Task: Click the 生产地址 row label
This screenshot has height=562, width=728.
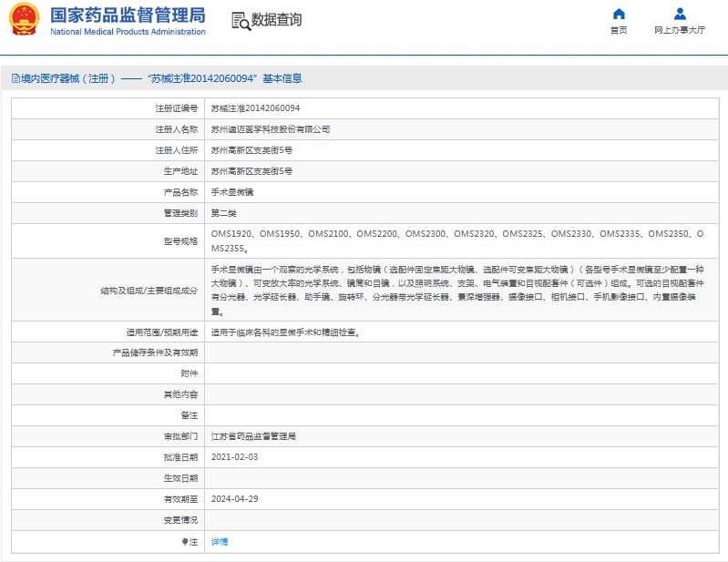Action: pos(180,171)
